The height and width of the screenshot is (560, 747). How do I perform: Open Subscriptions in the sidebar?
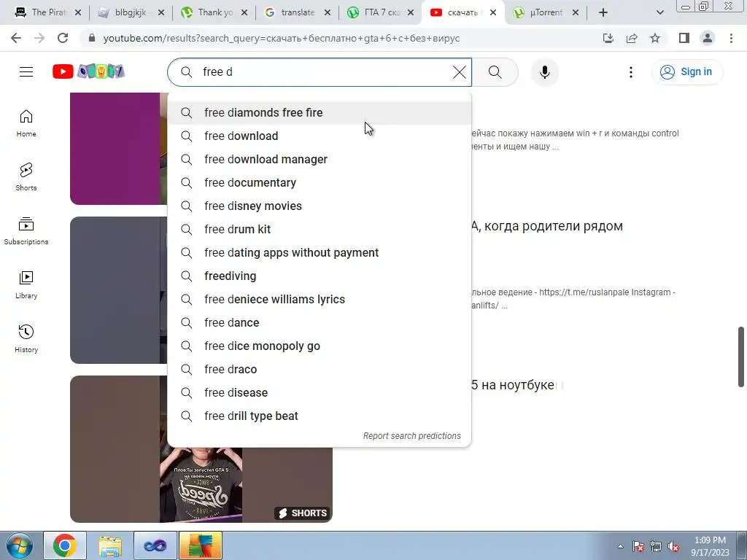(x=26, y=231)
